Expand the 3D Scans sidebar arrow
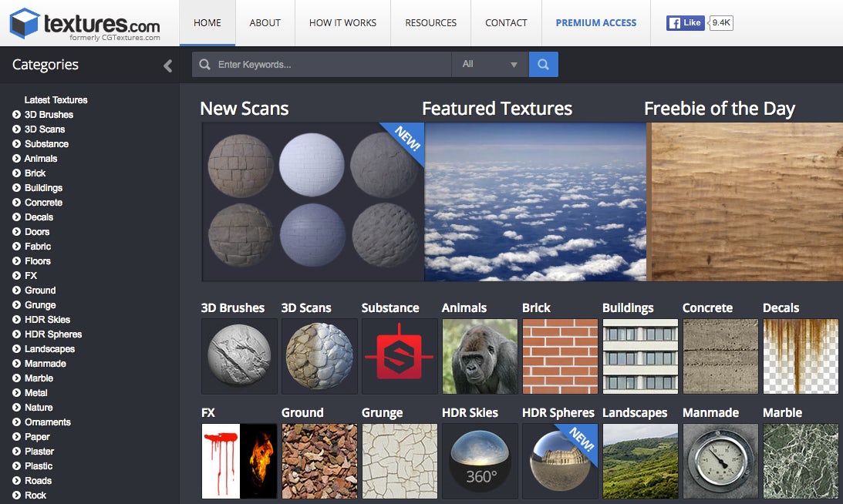This screenshot has width=843, height=504. coord(17,129)
